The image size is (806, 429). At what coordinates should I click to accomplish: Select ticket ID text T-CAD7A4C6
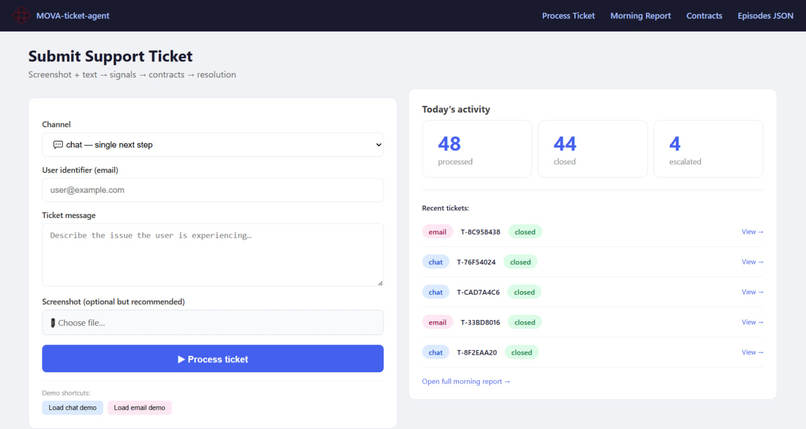pos(478,292)
